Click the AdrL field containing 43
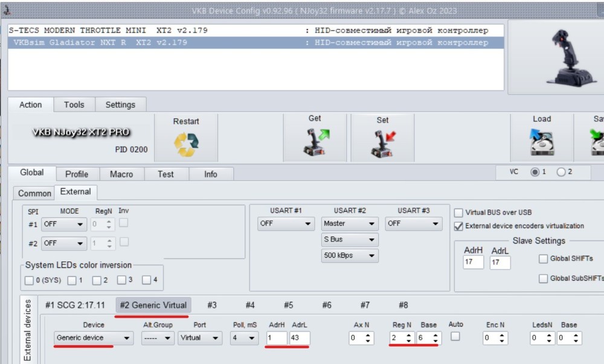This screenshot has width=604, height=364. [300, 338]
